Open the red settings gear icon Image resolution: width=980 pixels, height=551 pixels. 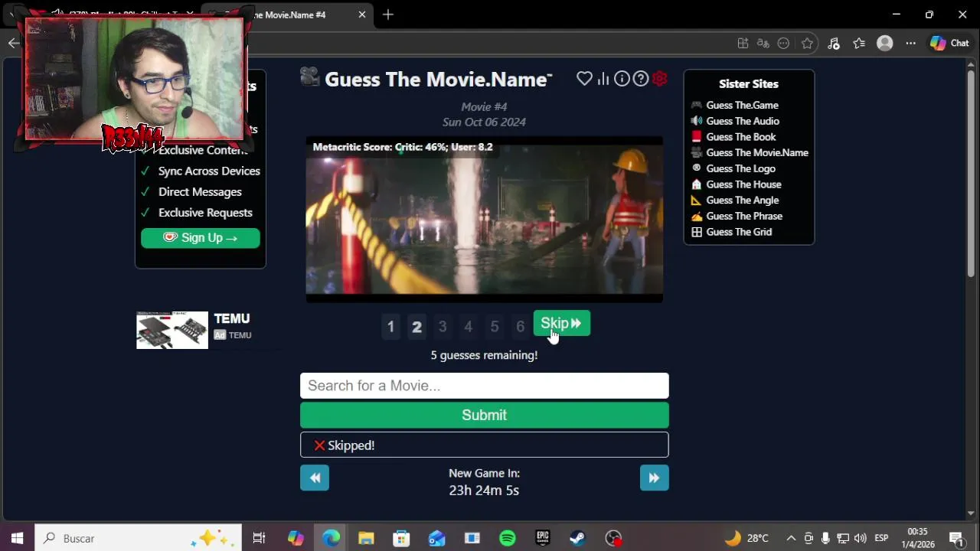pos(660,78)
